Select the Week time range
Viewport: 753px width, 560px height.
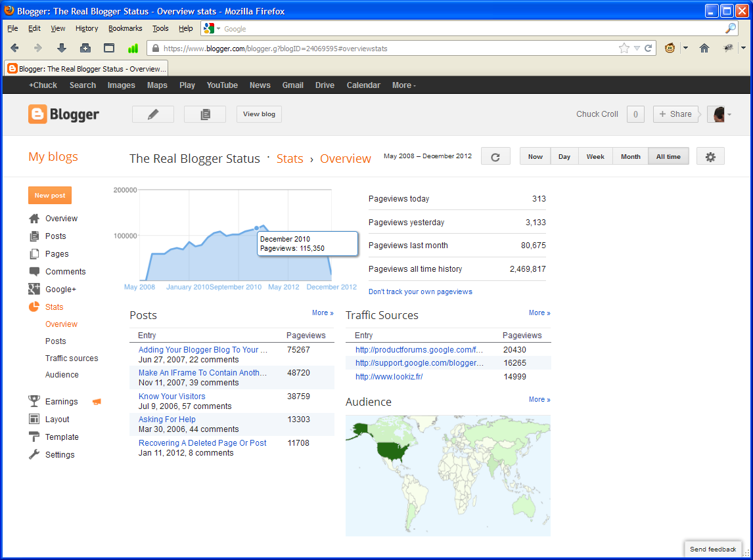(x=595, y=157)
